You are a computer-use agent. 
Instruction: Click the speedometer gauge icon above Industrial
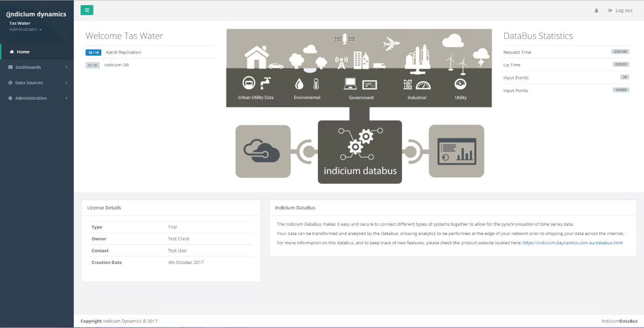pos(424,85)
